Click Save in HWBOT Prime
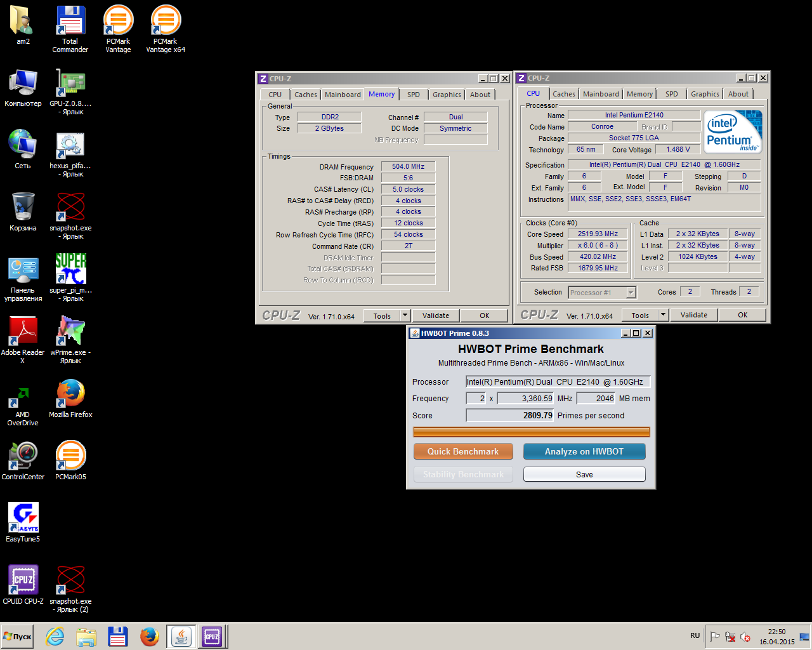 pos(584,474)
